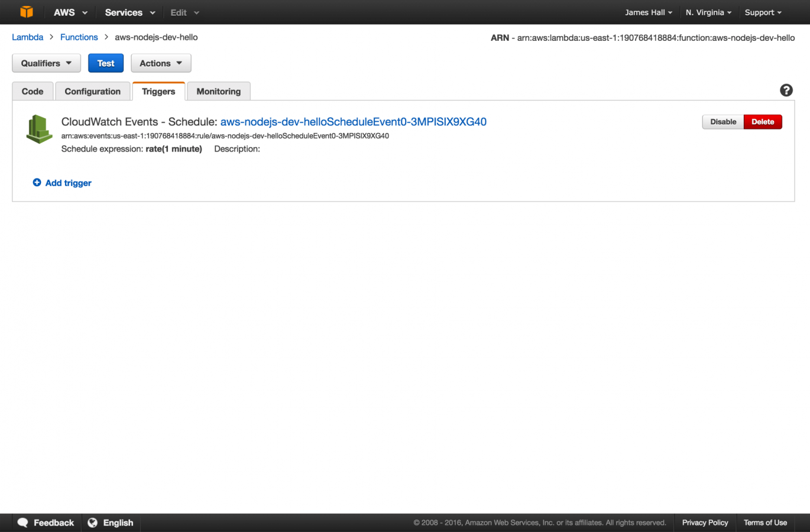This screenshot has width=810, height=532.
Task: Open the Services menu
Action: click(x=129, y=12)
